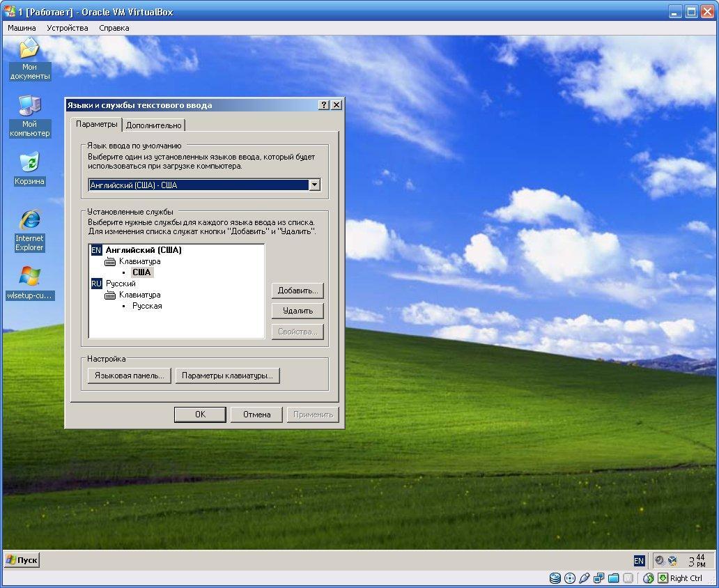The height and width of the screenshot is (588, 719).
Task: Click the optical CD drive status icon
Action: pos(570,578)
